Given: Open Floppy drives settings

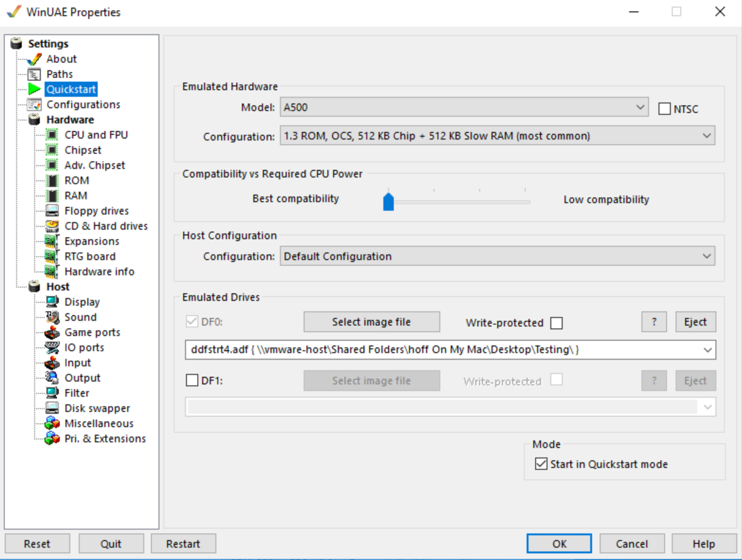Looking at the screenshot, I should pos(97,211).
